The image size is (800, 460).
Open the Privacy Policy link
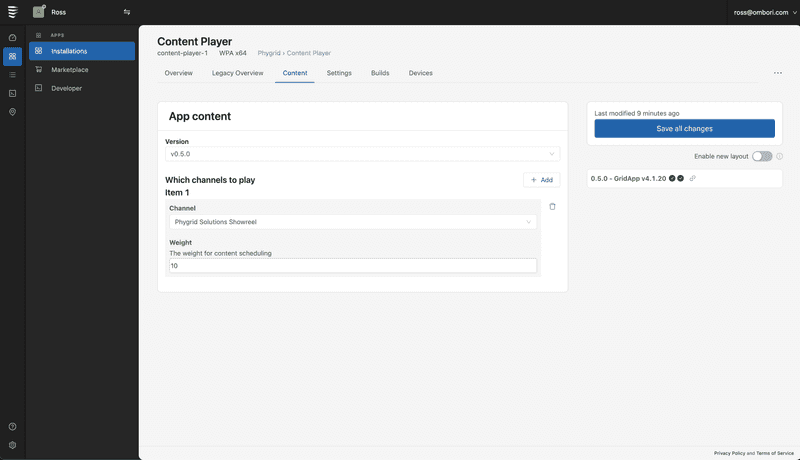pyautogui.click(x=729, y=453)
